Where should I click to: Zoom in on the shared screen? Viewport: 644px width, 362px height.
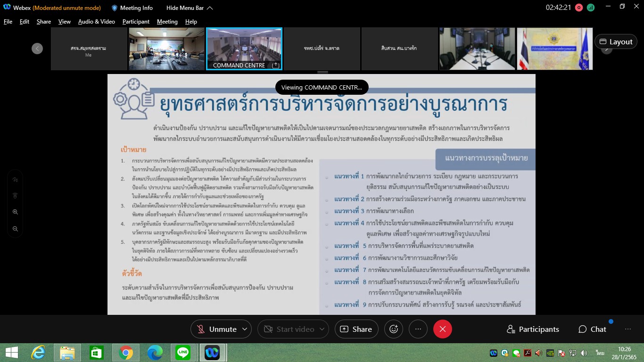(15, 212)
